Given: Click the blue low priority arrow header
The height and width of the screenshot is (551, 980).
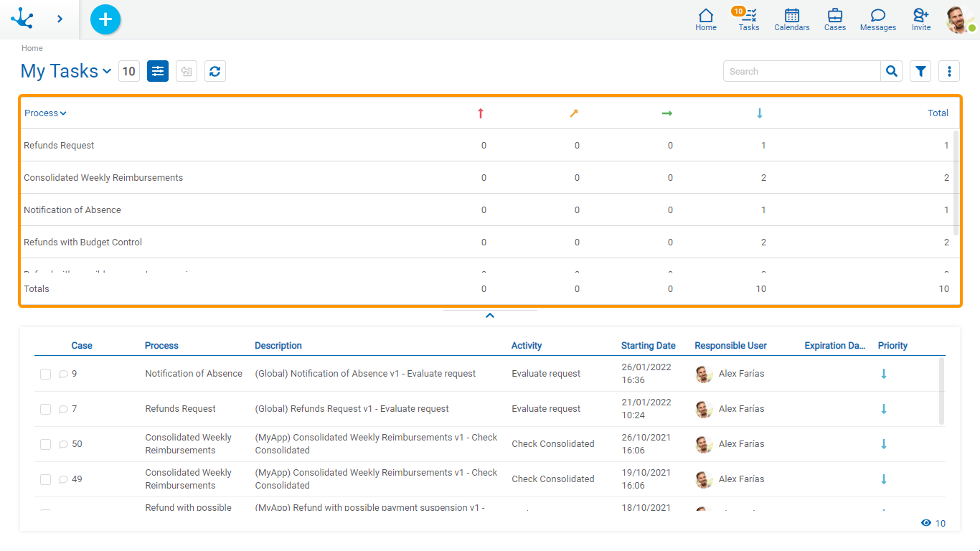Looking at the screenshot, I should [x=760, y=113].
